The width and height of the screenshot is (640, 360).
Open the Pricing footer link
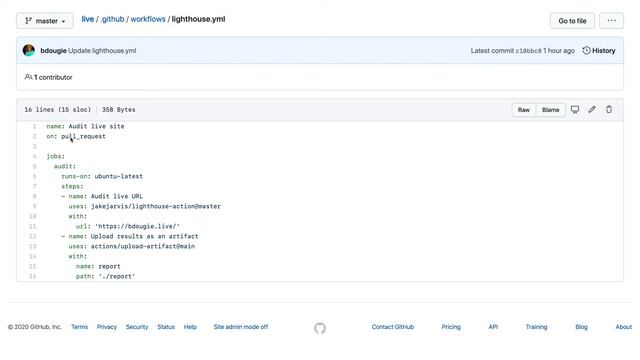click(x=451, y=327)
